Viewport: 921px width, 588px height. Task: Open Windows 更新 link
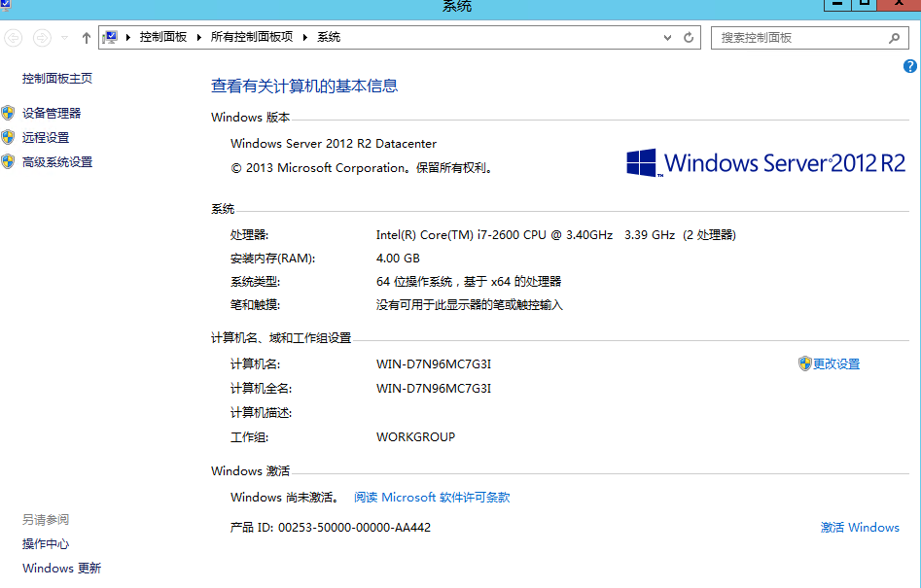tap(61, 568)
